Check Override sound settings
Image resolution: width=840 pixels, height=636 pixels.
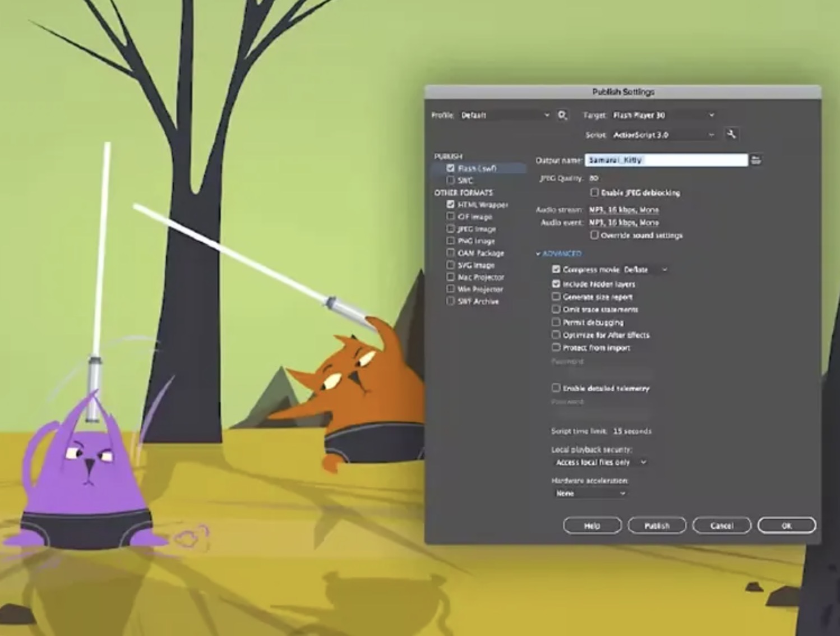tap(594, 235)
